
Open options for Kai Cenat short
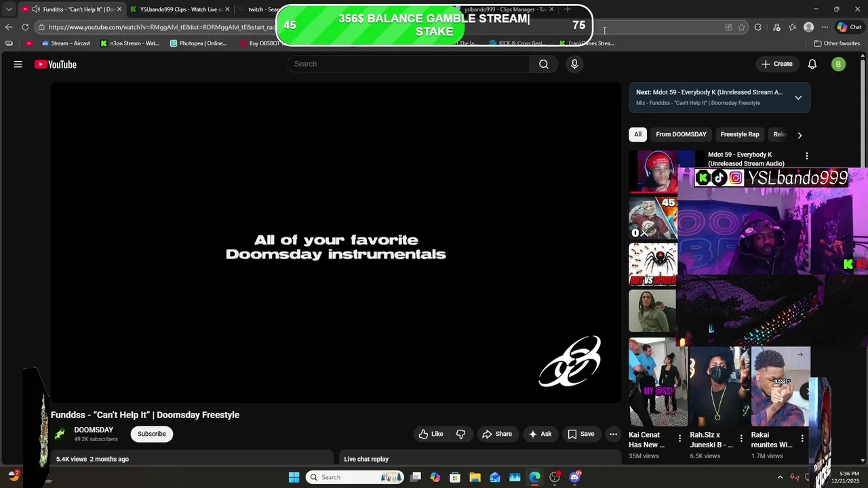tap(680, 439)
